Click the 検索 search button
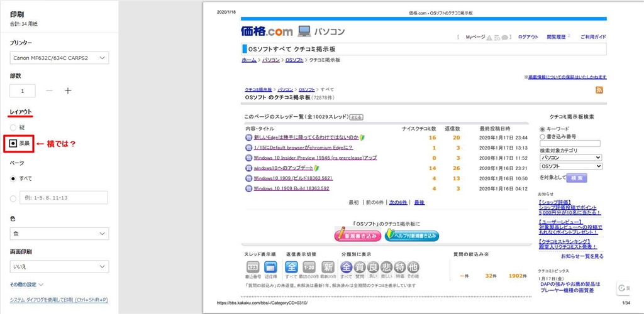644x314 pixels. click(577, 178)
